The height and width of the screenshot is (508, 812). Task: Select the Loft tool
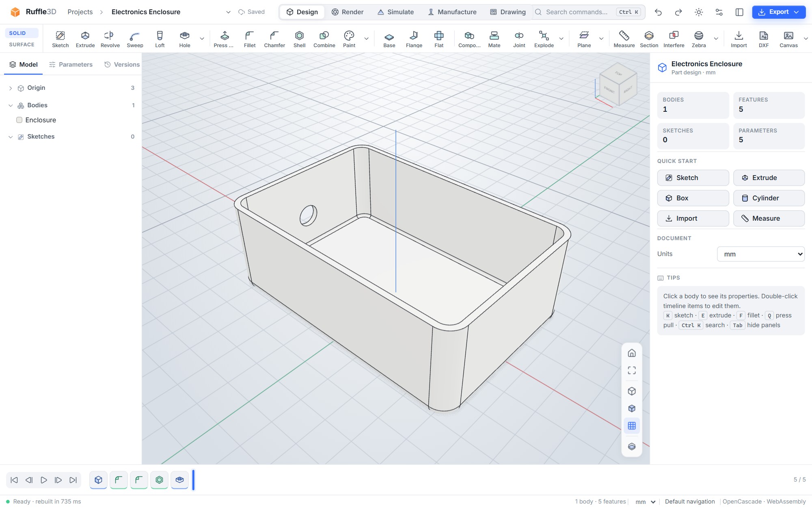(160, 39)
